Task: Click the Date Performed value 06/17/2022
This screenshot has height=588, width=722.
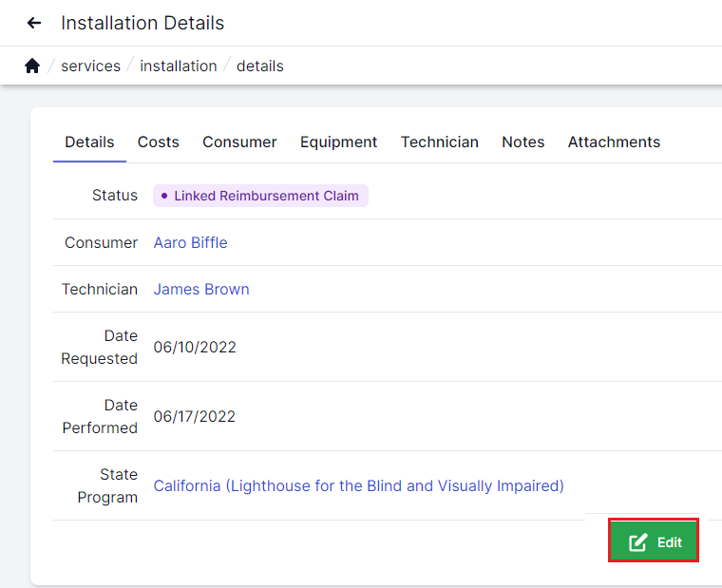Action: (x=195, y=416)
